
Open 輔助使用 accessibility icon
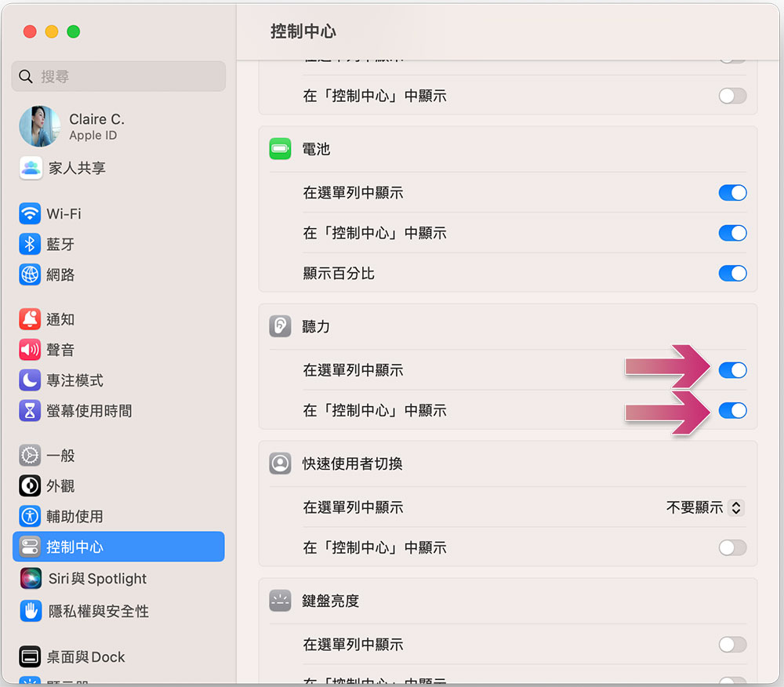click(x=30, y=516)
